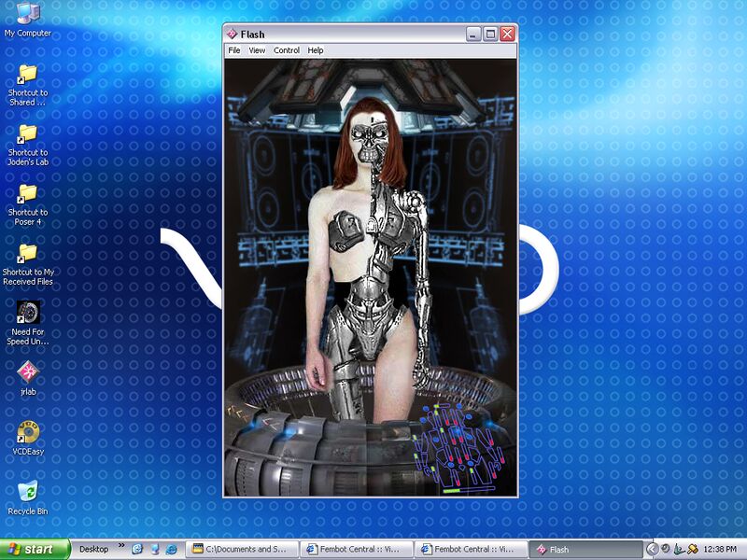Select the jrlab Flash file icon
The width and height of the screenshot is (747, 560).
pyautogui.click(x=27, y=372)
